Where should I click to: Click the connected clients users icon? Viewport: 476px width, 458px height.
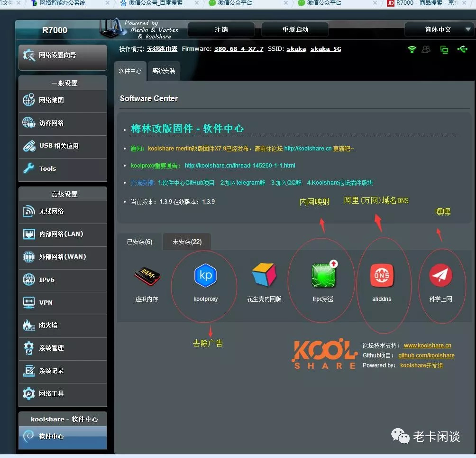[426, 49]
